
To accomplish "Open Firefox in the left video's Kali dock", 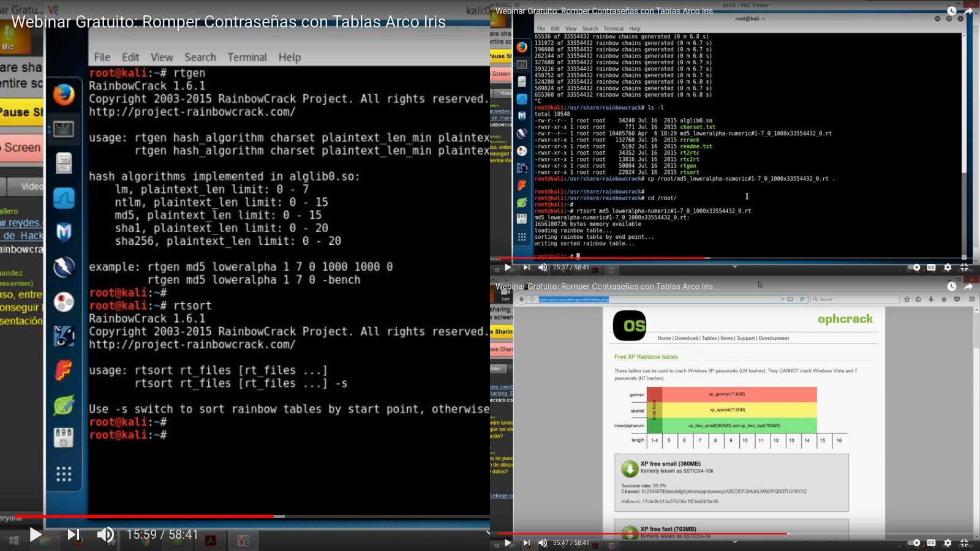I will [64, 95].
